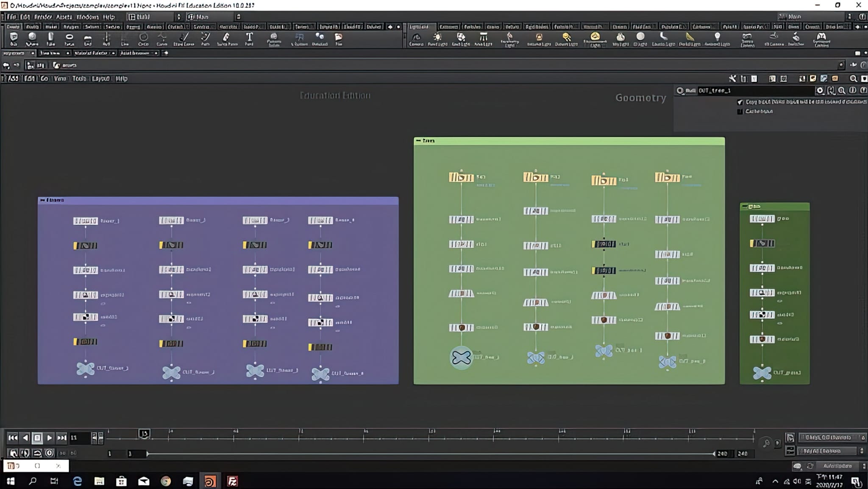Image resolution: width=868 pixels, height=489 pixels.
Task: Collapse the purple network box
Action: pyautogui.click(x=42, y=200)
